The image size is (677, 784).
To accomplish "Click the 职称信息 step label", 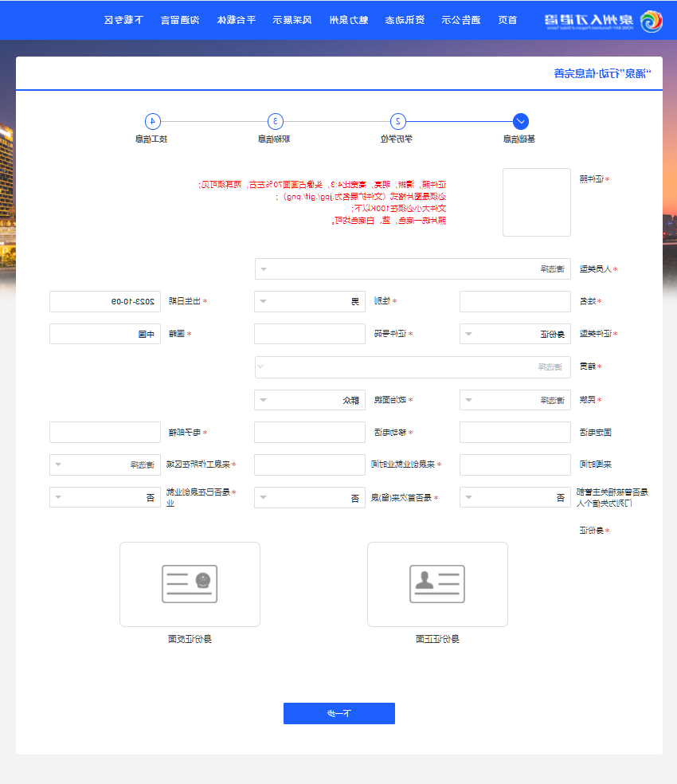I will coord(274,139).
